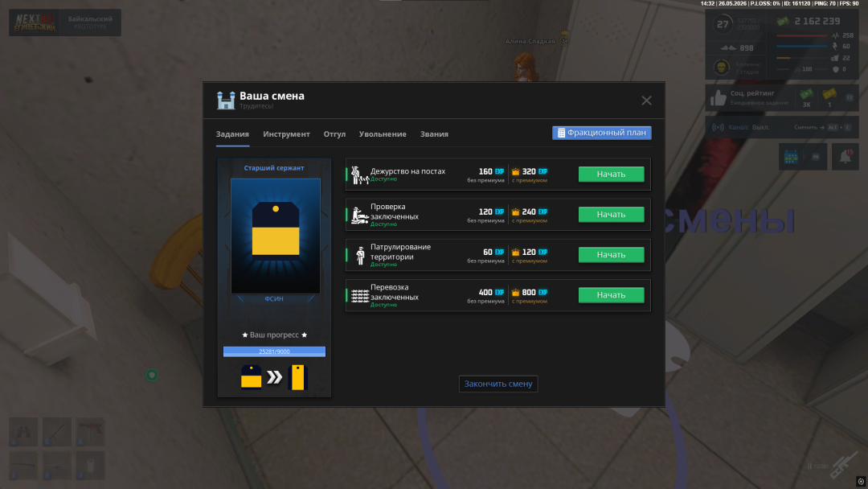Click the money balance 2 162 239
The width and height of the screenshot is (868, 489).
point(817,21)
